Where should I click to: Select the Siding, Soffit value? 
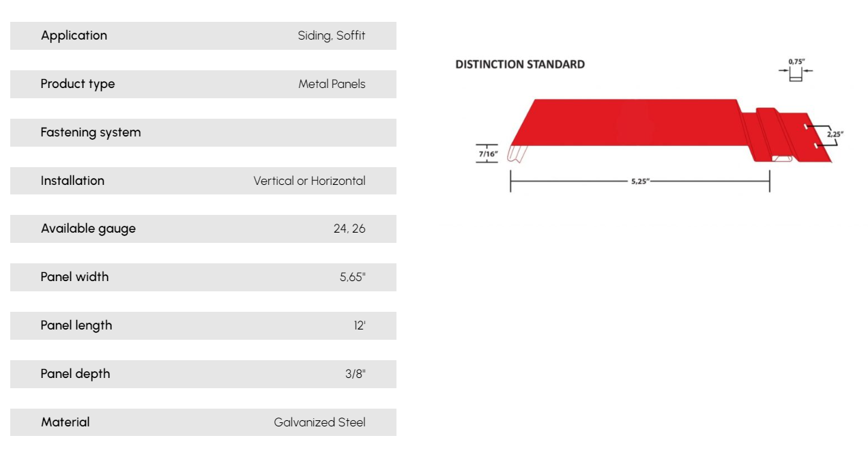(x=332, y=35)
